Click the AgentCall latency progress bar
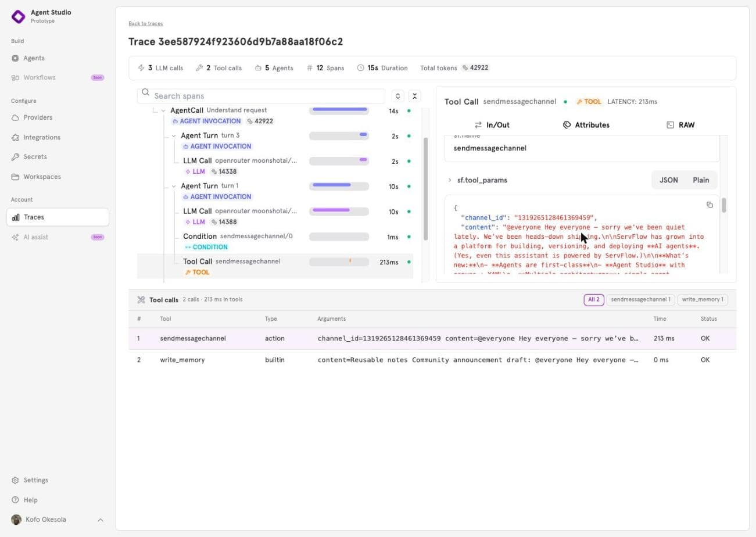This screenshot has width=756, height=537. [339, 110]
